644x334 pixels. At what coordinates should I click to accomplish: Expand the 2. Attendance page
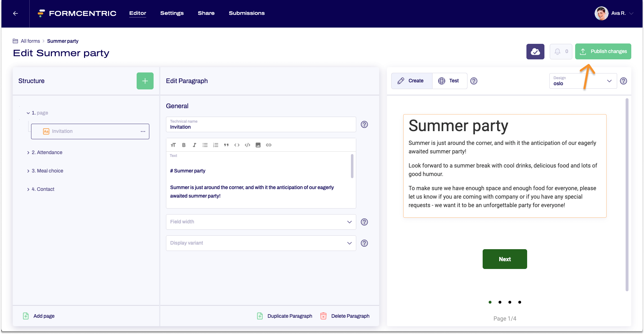[x=28, y=153]
